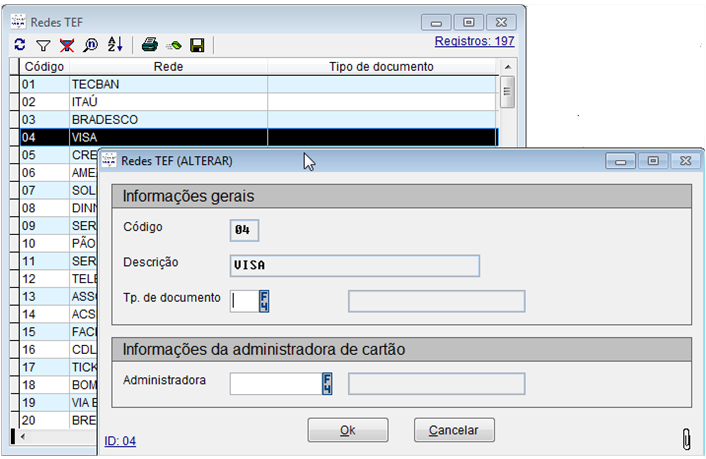Click the Cancelar button
The height and width of the screenshot is (459, 706).
click(x=454, y=430)
